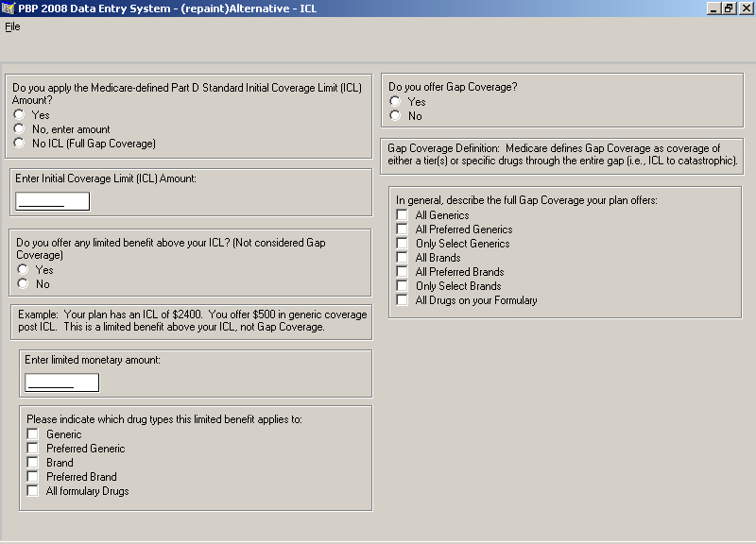
Task: Open the File menu
Action: point(12,27)
